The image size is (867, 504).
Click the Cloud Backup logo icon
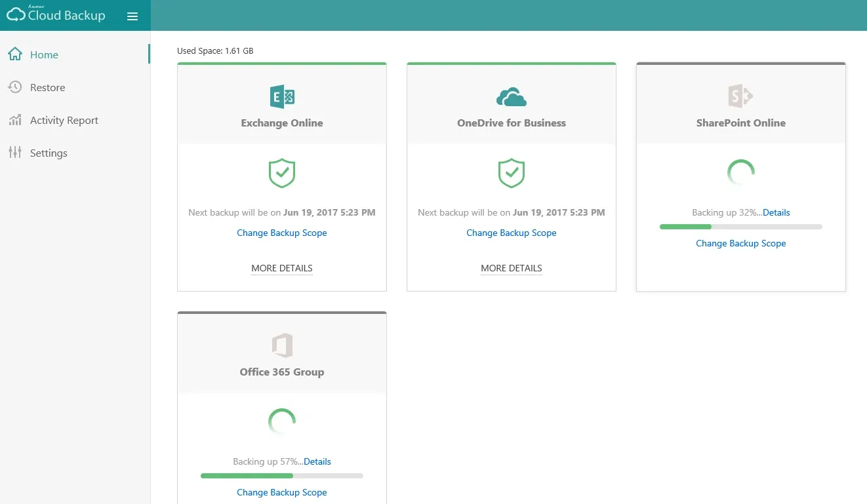point(16,15)
